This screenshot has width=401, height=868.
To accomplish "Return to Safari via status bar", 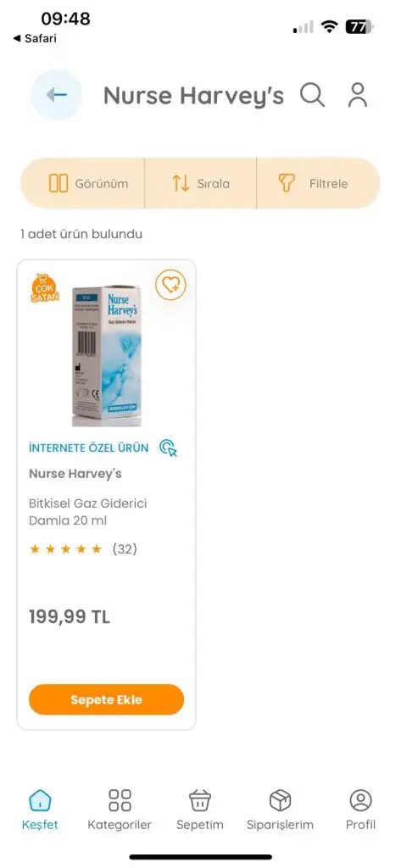I will (35, 39).
